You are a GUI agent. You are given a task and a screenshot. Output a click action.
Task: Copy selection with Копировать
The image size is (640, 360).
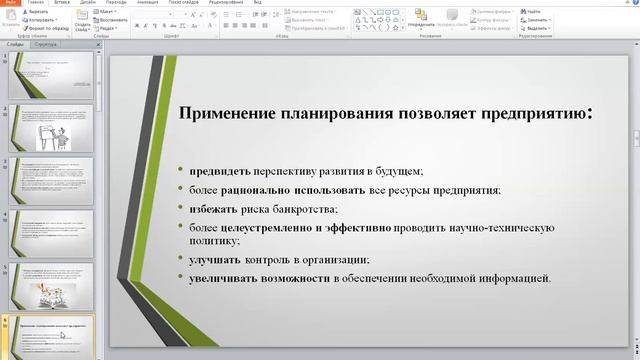(x=39, y=20)
